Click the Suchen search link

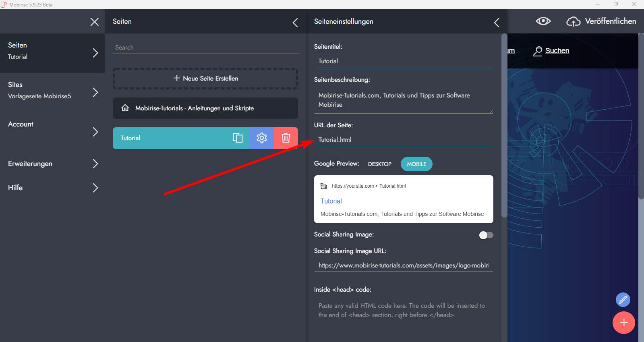point(557,51)
